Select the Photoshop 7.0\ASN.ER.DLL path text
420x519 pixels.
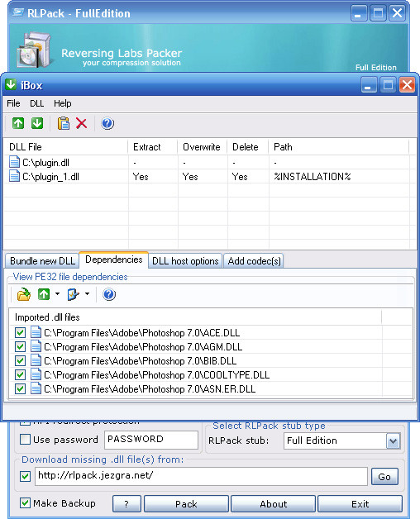[x=150, y=388]
